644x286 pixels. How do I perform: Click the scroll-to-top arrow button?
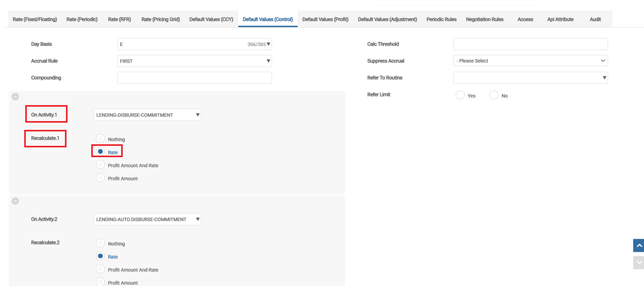[x=638, y=246]
